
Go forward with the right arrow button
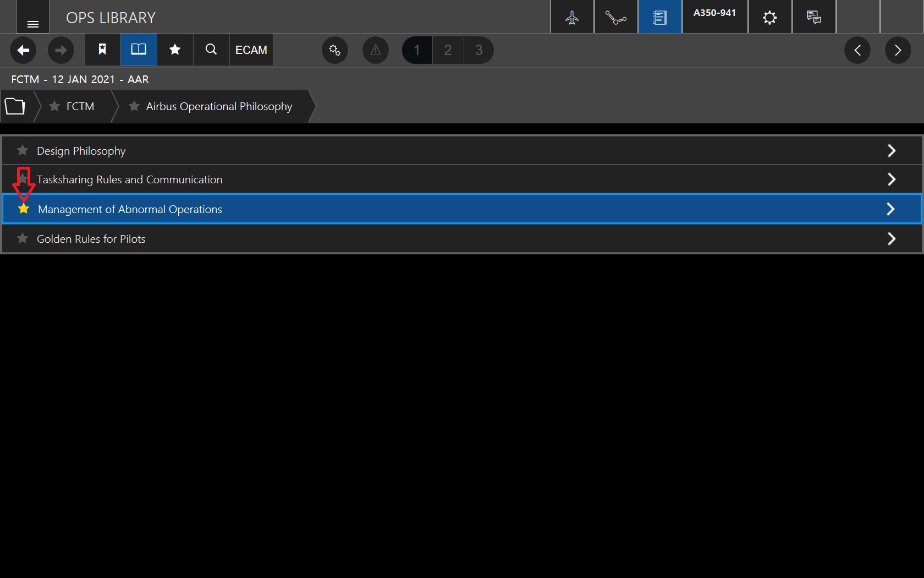(61, 50)
